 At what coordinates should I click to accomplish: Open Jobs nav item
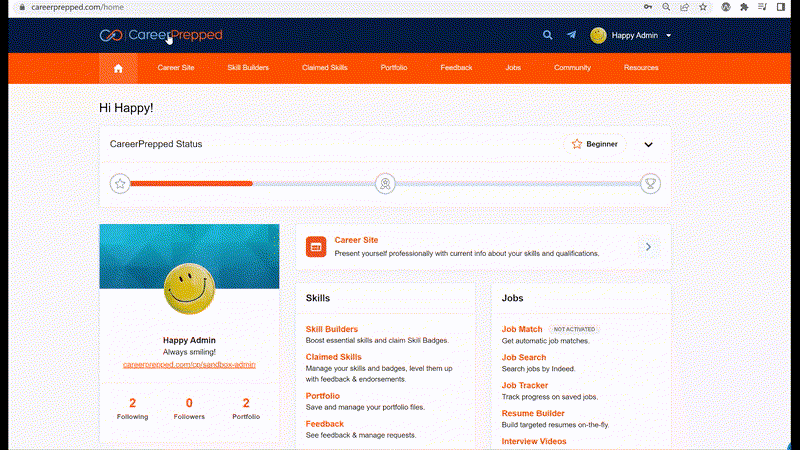(513, 67)
